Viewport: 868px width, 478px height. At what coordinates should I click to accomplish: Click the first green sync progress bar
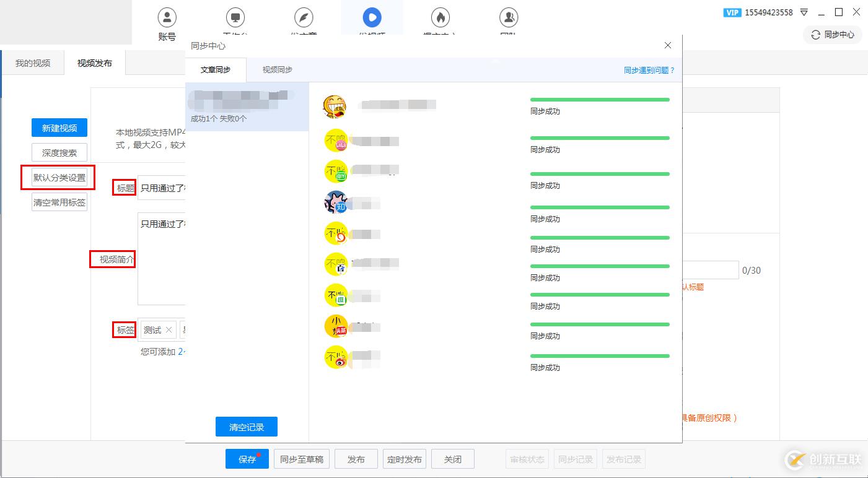point(598,99)
